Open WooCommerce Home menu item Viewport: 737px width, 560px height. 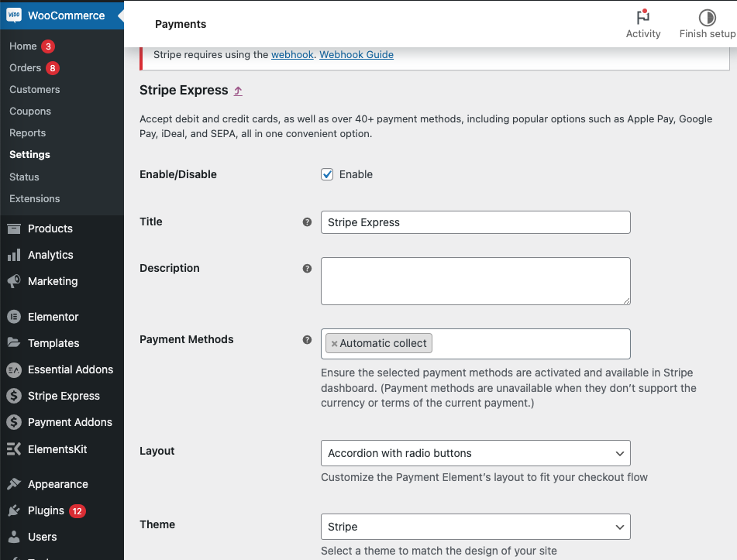23,46
